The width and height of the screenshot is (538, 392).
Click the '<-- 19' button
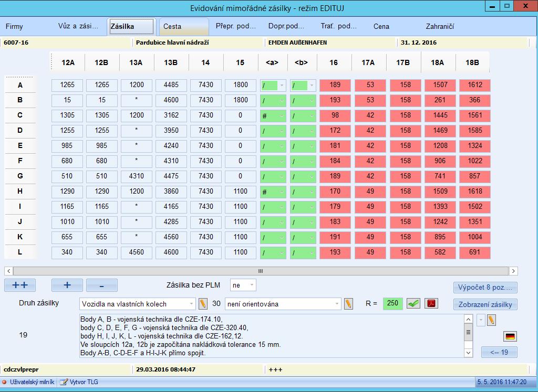coord(499,352)
